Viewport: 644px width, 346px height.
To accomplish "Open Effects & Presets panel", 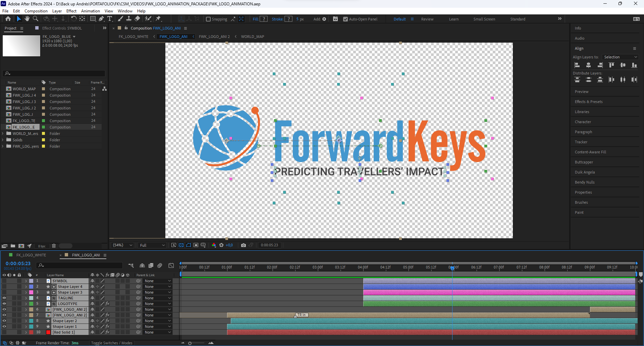I will [589, 102].
